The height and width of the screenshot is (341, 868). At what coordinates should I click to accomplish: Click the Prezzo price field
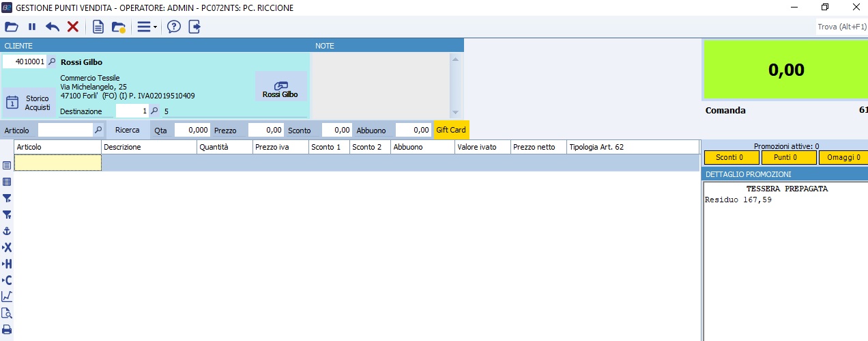click(266, 129)
